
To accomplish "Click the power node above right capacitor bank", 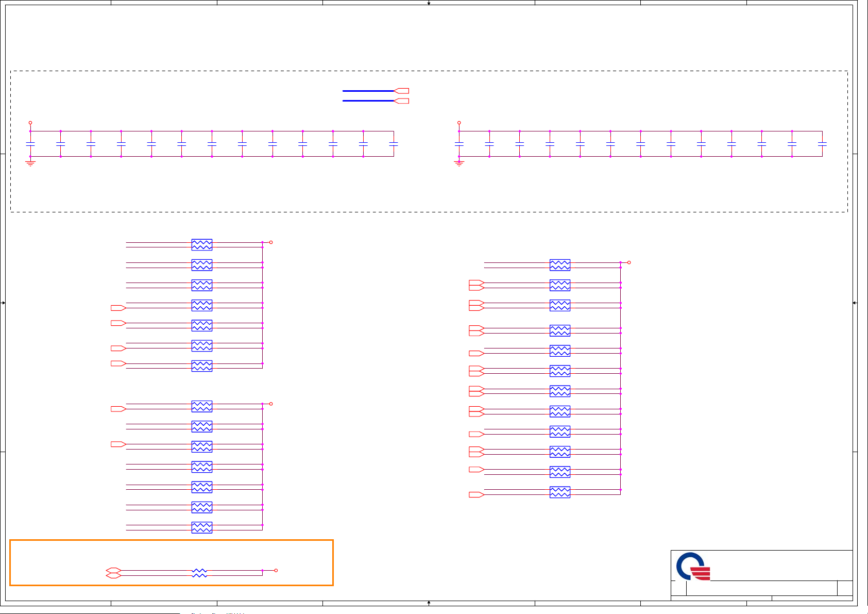I will (459, 123).
